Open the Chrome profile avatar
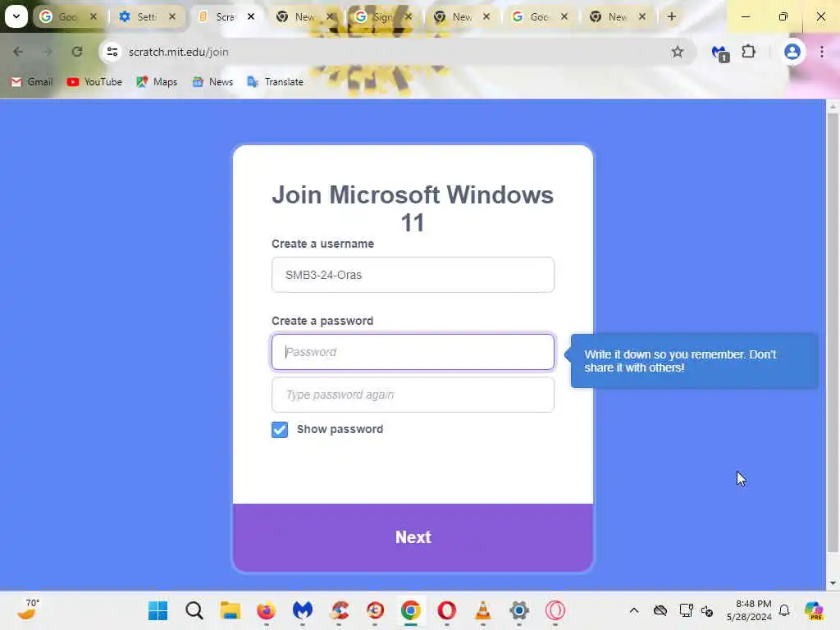This screenshot has height=630, width=840. [792, 52]
